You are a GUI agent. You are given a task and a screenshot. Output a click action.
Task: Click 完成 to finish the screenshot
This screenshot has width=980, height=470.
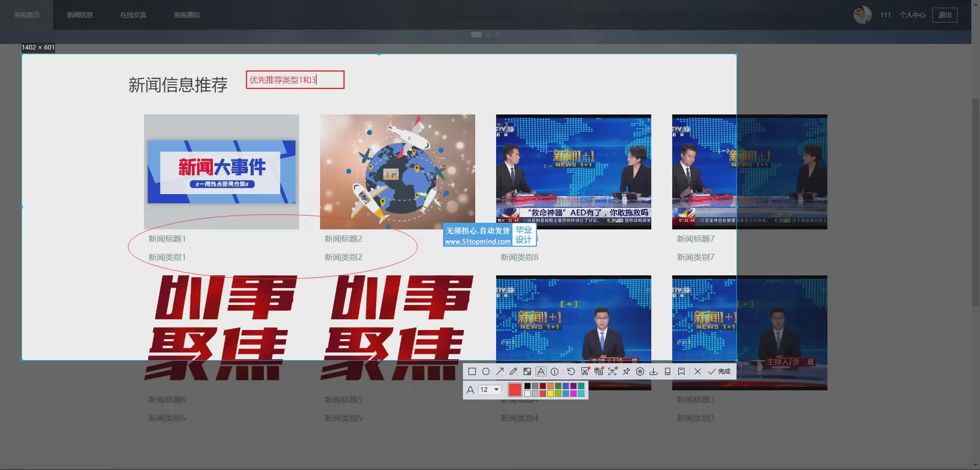click(x=719, y=371)
